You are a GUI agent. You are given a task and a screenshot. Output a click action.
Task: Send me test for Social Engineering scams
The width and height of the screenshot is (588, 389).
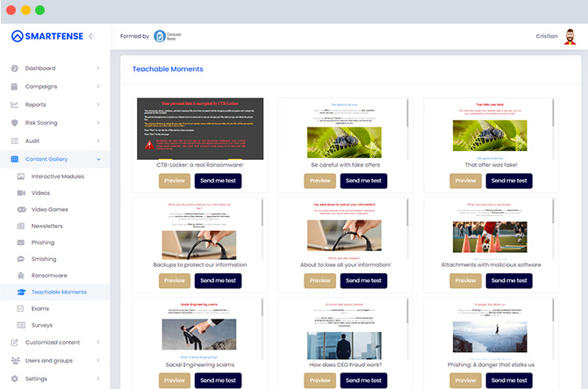tap(218, 380)
